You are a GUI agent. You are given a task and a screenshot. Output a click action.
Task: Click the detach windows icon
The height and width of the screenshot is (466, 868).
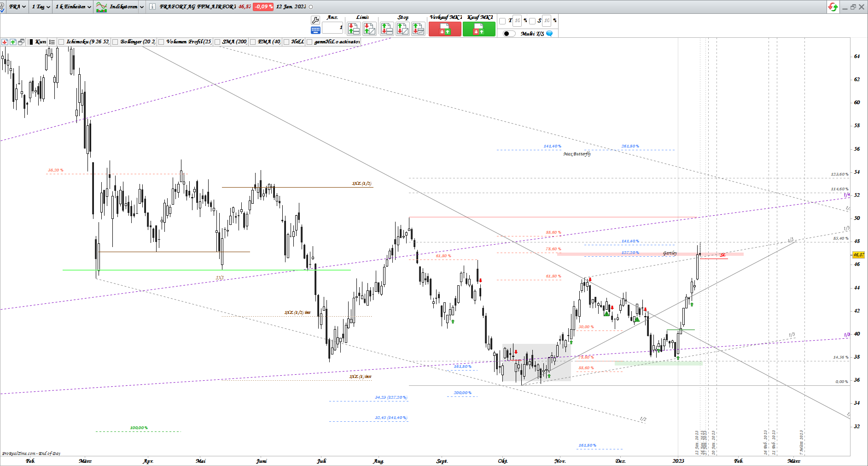21,42
